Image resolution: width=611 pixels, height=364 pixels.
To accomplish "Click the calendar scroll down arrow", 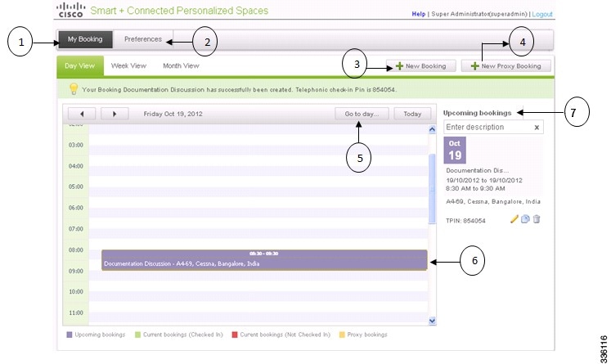I will (x=432, y=321).
